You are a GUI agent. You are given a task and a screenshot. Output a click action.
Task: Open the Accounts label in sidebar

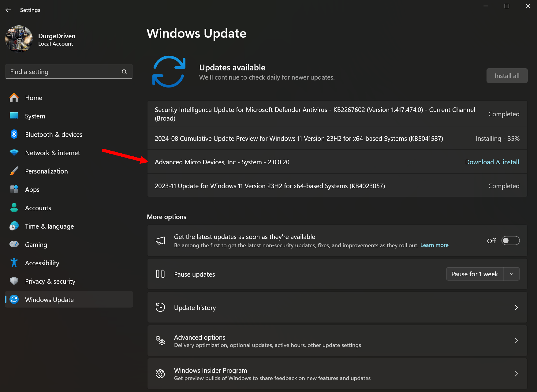[38, 208]
